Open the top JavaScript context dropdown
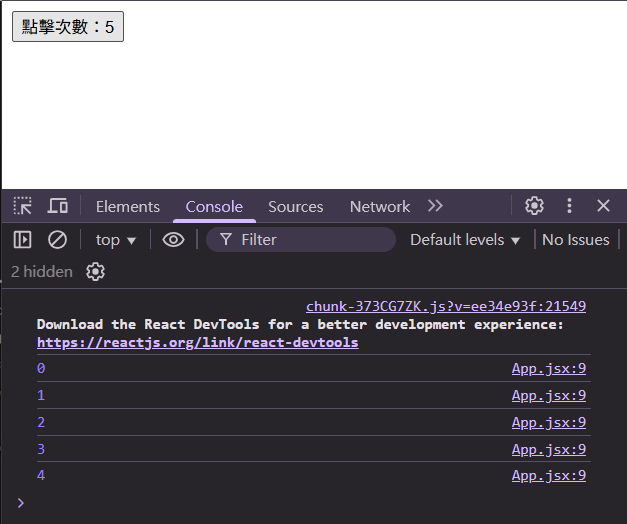This screenshot has height=524, width=627. 116,240
